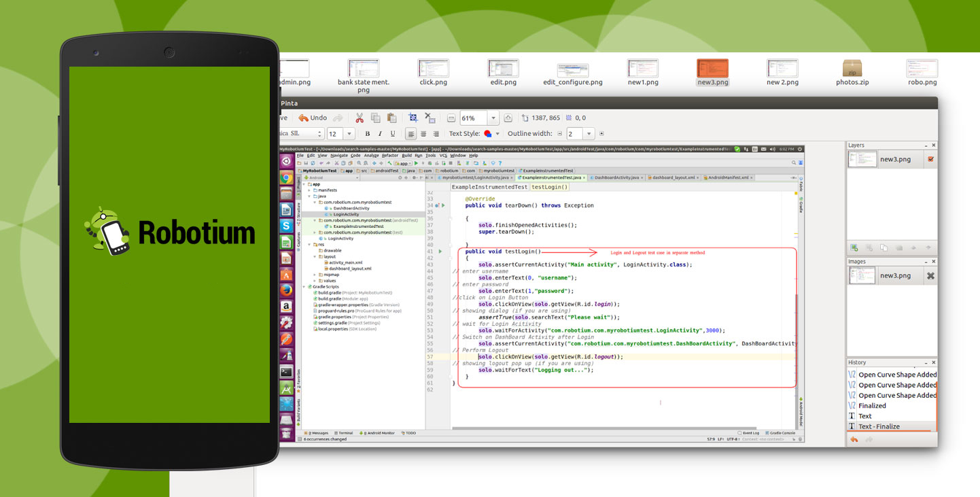Select new3.png thumbnail in Images panel
Image resolution: width=980 pixels, height=497 pixels.
coord(862,275)
